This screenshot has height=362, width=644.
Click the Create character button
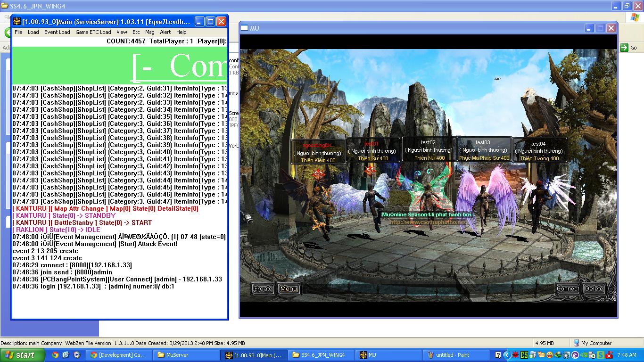[x=263, y=288]
